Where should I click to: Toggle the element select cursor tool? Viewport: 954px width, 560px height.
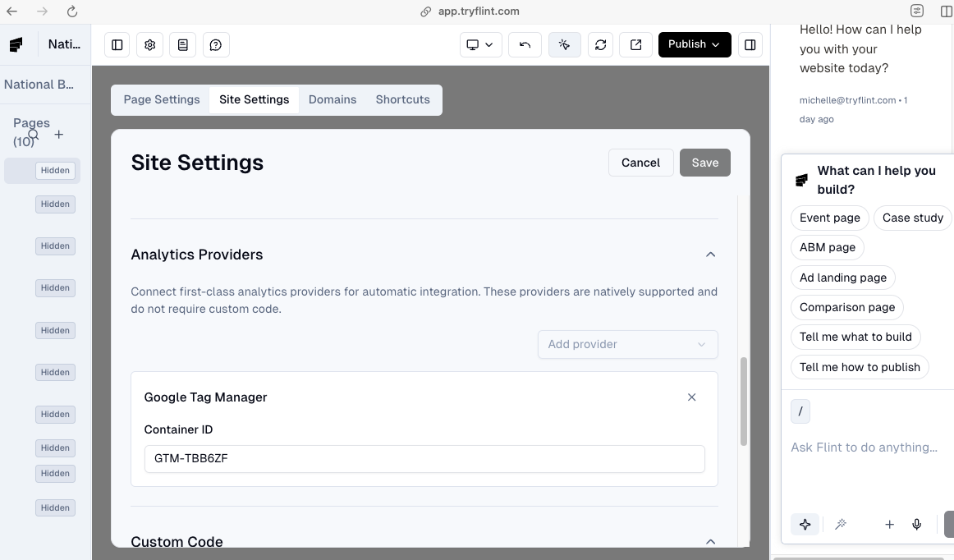(x=565, y=45)
